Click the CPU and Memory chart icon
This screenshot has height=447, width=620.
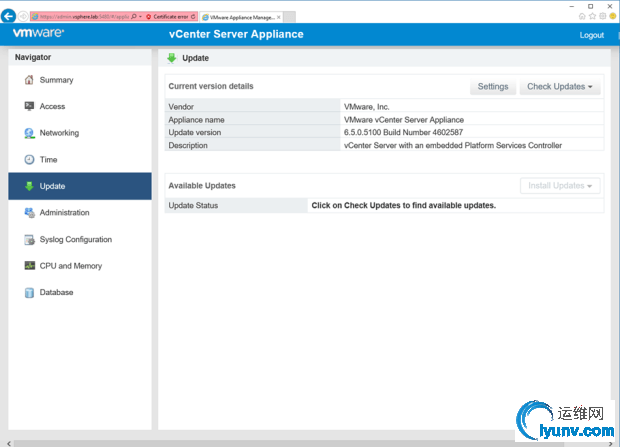pyautogui.click(x=30, y=265)
